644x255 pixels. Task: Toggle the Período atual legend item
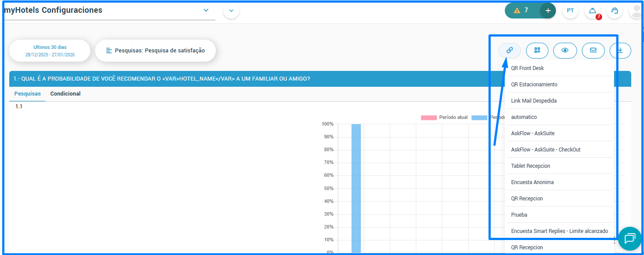(444, 118)
